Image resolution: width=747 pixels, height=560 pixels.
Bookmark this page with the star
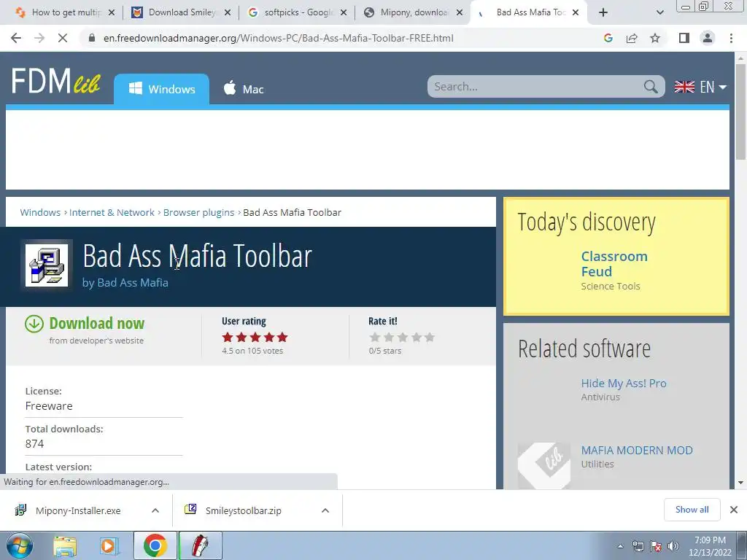point(655,38)
